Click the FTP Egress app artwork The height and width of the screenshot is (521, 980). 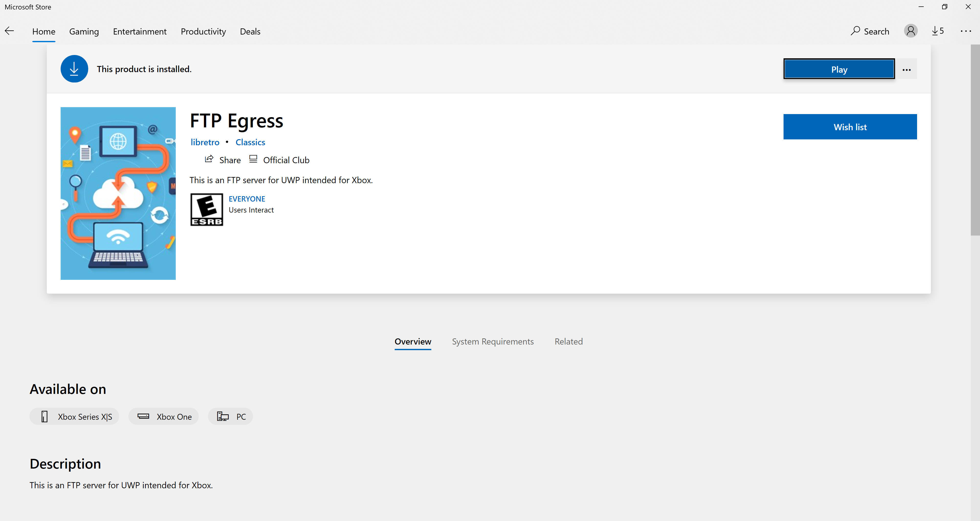pyautogui.click(x=118, y=193)
